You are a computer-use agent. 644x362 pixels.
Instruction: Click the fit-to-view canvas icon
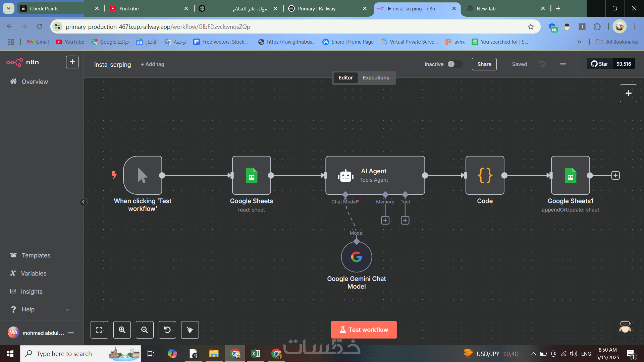[x=99, y=330]
